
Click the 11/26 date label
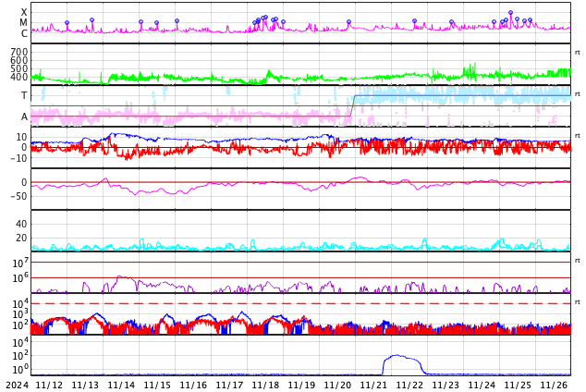tap(555, 385)
